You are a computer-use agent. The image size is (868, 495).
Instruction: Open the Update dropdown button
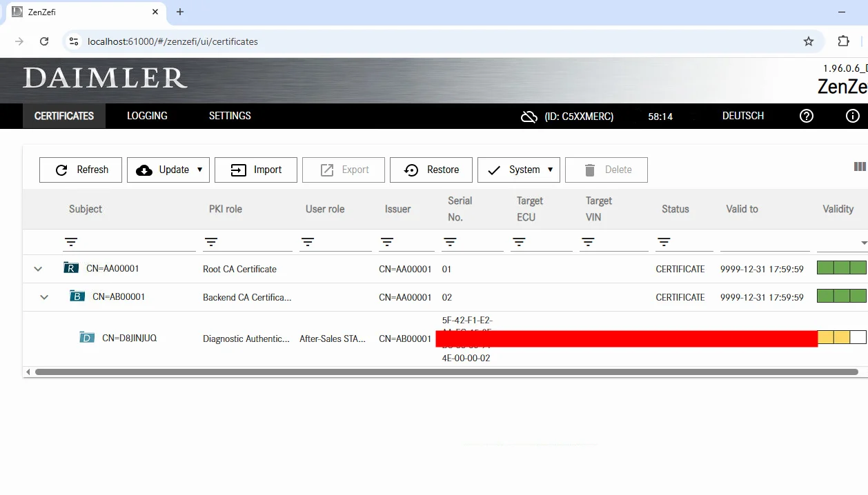click(x=168, y=170)
